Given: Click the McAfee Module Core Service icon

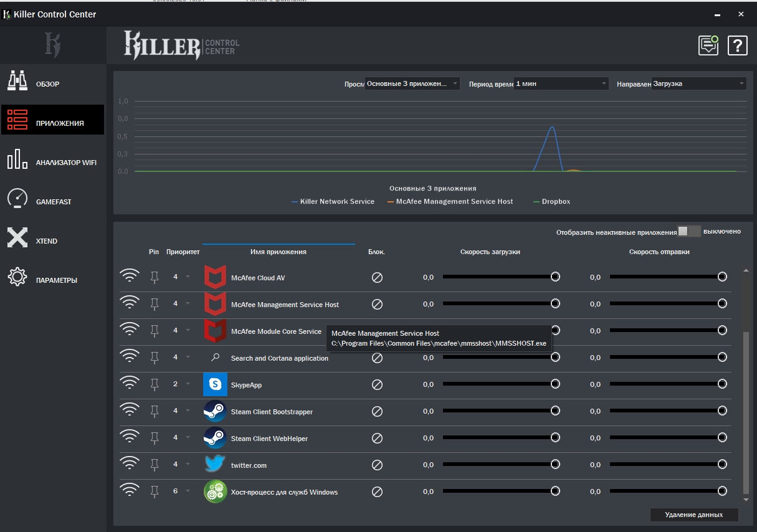Looking at the screenshot, I should click(215, 331).
